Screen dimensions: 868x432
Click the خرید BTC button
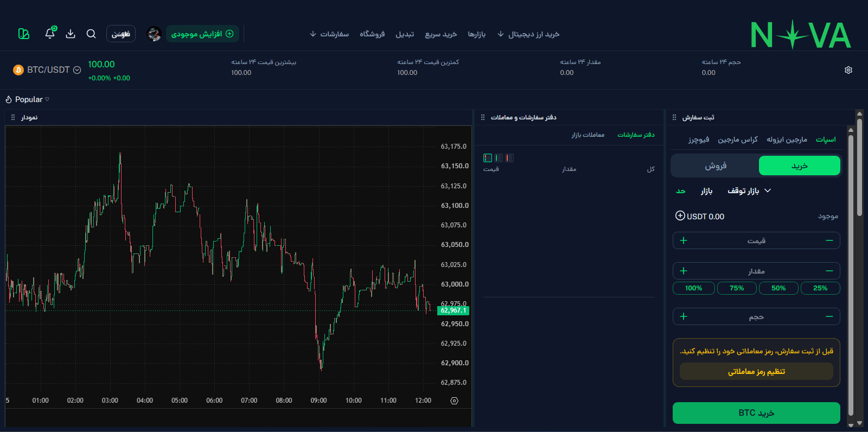(x=756, y=413)
